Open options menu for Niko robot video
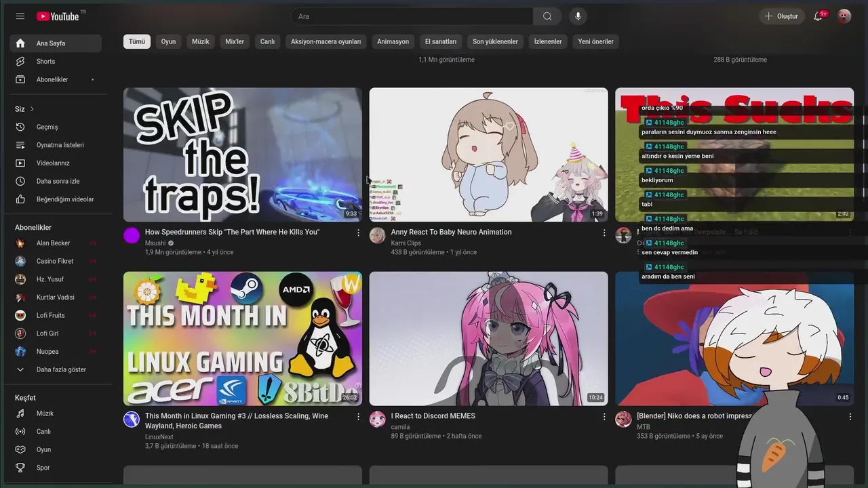This screenshot has width=868, height=488. (x=850, y=417)
